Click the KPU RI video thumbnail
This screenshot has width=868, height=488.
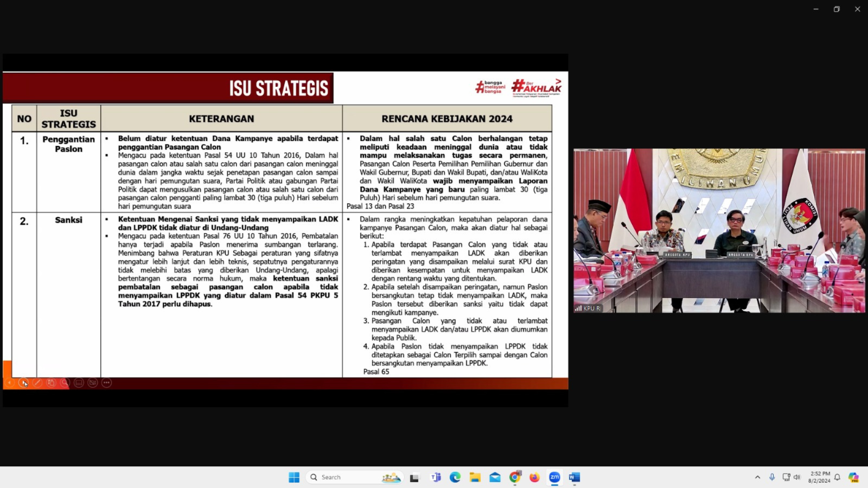pyautogui.click(x=719, y=230)
